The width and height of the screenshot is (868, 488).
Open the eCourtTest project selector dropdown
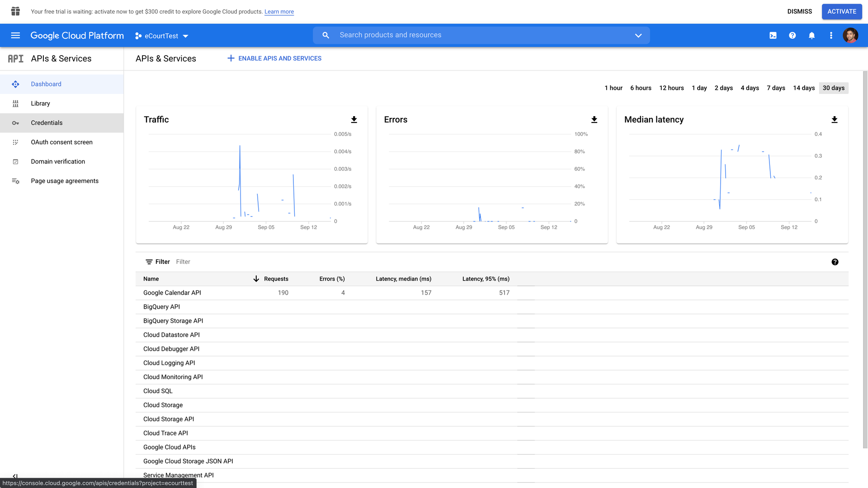[x=161, y=35]
